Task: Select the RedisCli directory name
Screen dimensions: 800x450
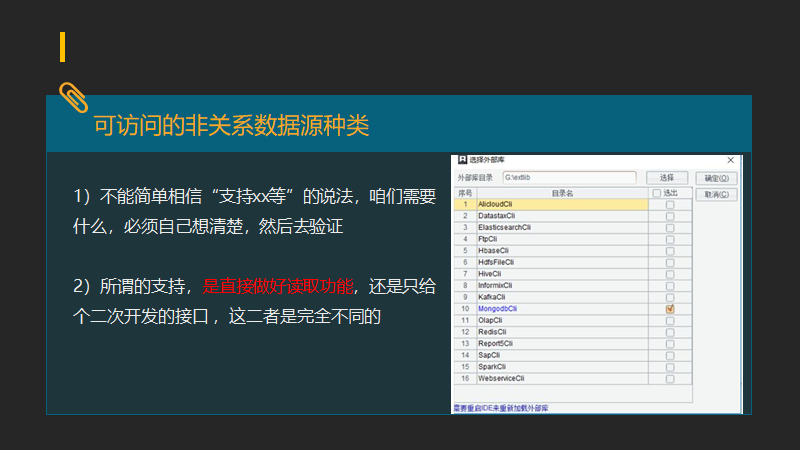Action: pos(492,332)
